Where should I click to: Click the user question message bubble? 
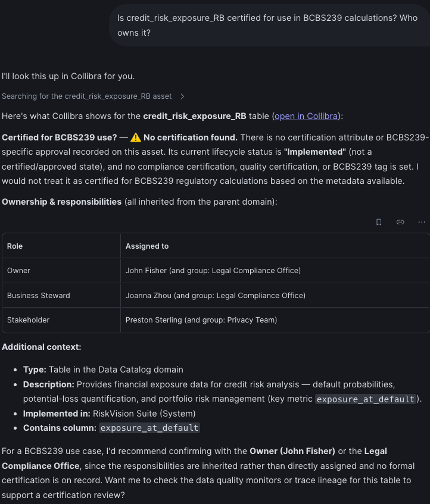(x=270, y=26)
